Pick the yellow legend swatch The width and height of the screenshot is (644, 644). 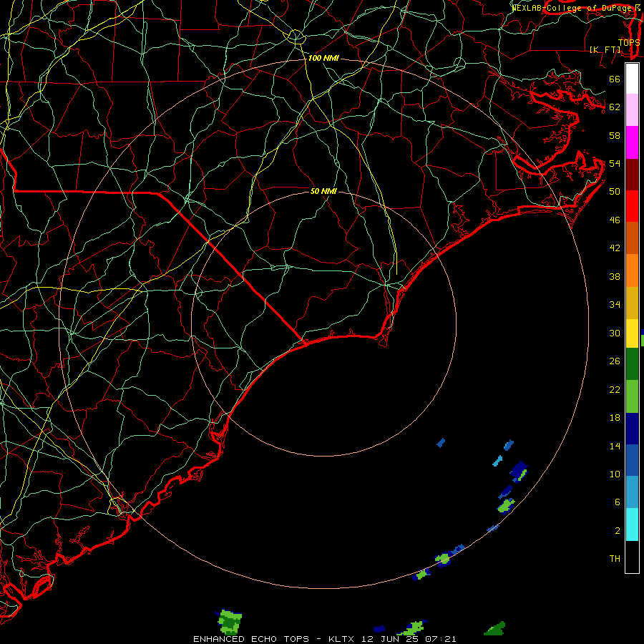click(632, 333)
